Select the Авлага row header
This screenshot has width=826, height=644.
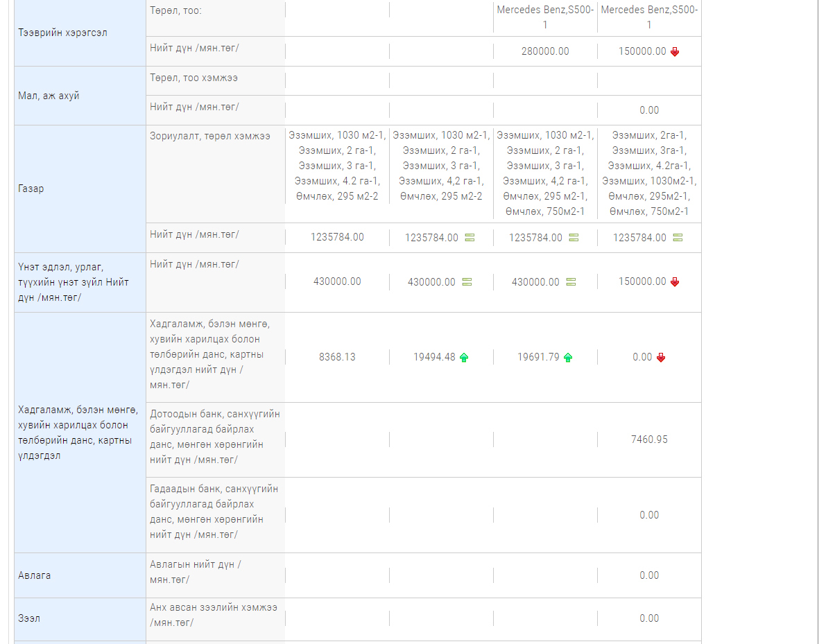(35, 575)
